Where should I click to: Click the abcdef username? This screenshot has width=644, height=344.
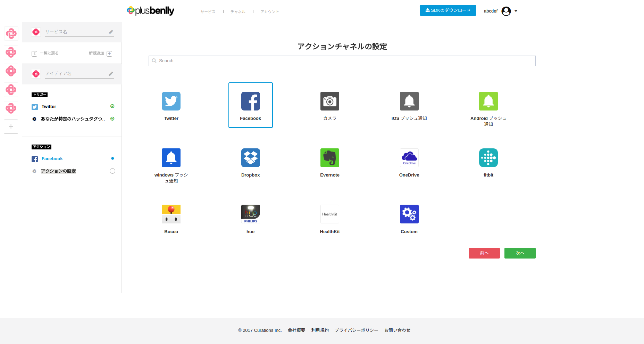[491, 11]
